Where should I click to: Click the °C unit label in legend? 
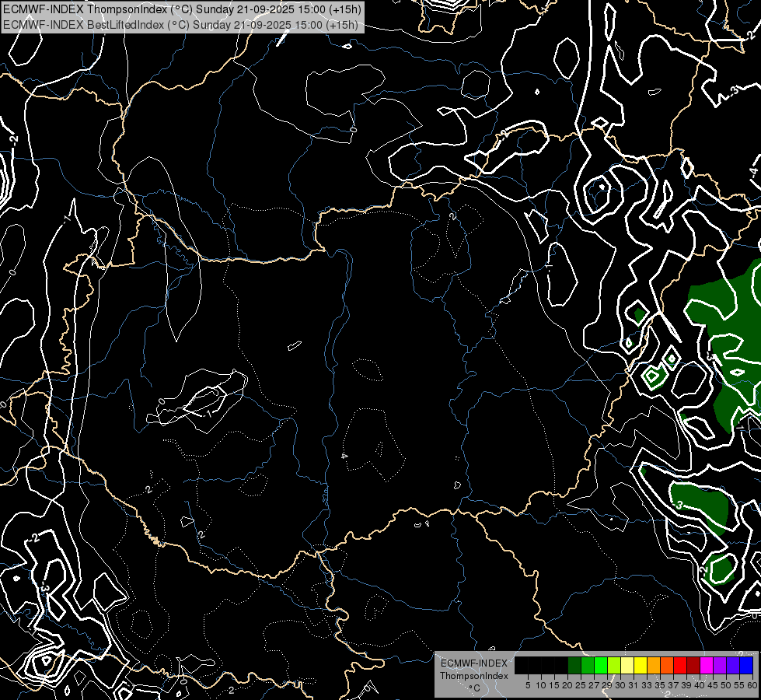click(474, 687)
